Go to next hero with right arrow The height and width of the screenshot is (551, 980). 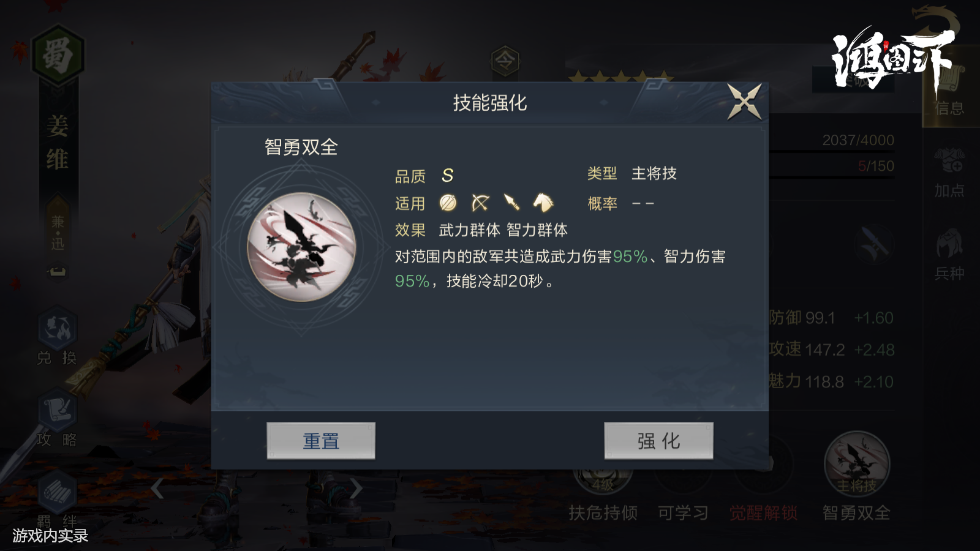pyautogui.click(x=356, y=489)
